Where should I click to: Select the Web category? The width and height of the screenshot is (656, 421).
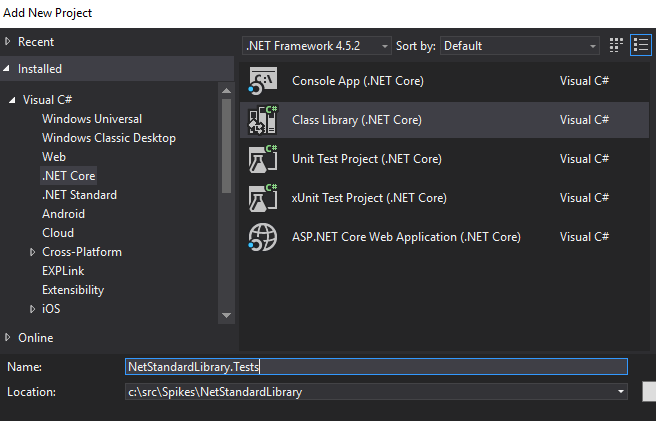54,157
